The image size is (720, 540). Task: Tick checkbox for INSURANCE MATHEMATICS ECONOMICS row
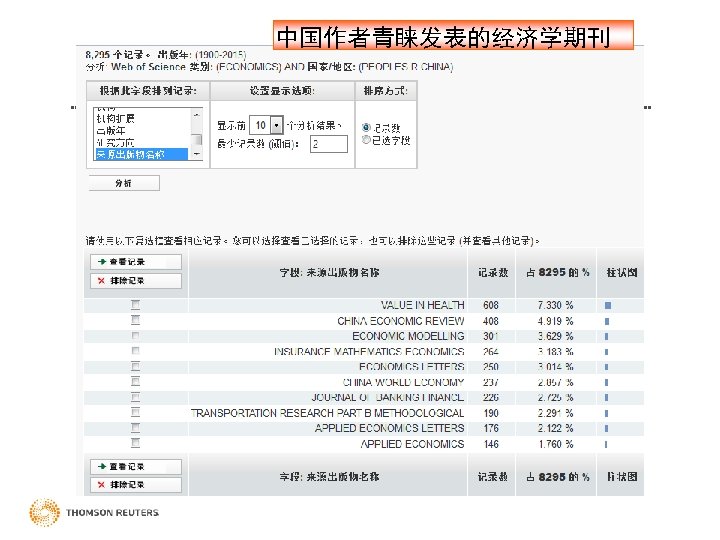tap(135, 351)
